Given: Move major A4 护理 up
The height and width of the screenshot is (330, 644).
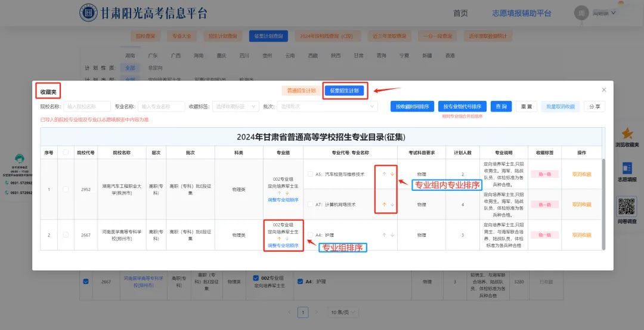Looking at the screenshot, I should pyautogui.click(x=385, y=235).
